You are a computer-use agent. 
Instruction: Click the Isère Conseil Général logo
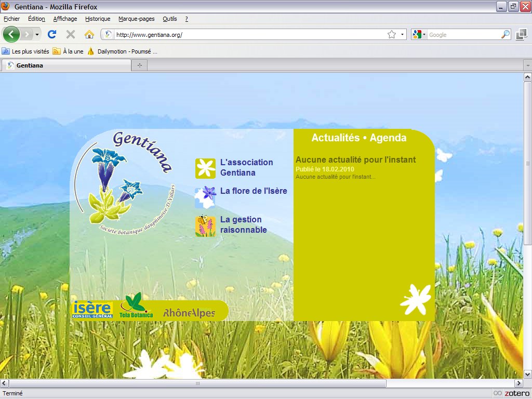(92, 310)
